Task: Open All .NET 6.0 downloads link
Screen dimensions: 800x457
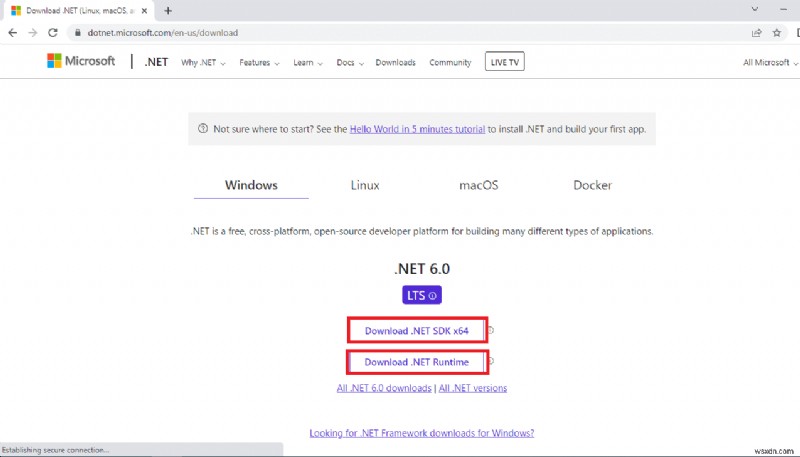Action: click(x=384, y=388)
